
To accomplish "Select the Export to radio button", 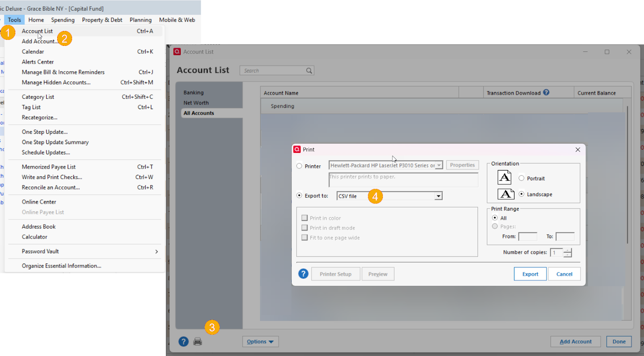I will [x=299, y=195].
